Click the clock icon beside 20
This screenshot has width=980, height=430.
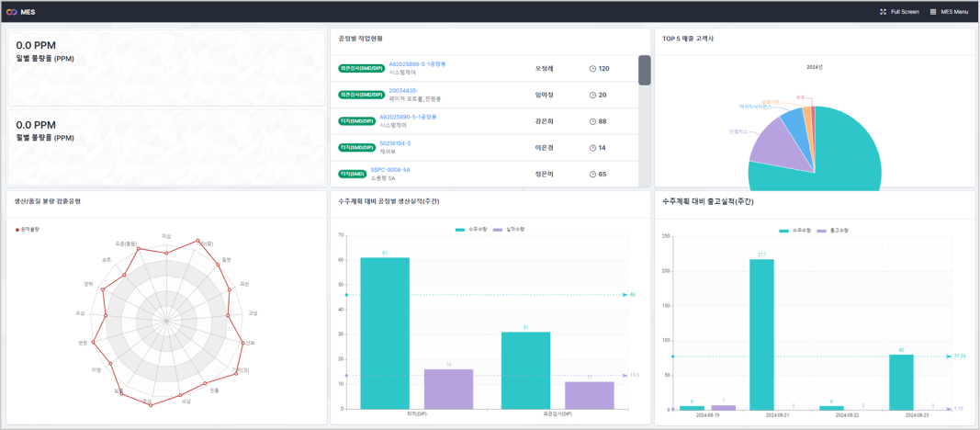[592, 96]
